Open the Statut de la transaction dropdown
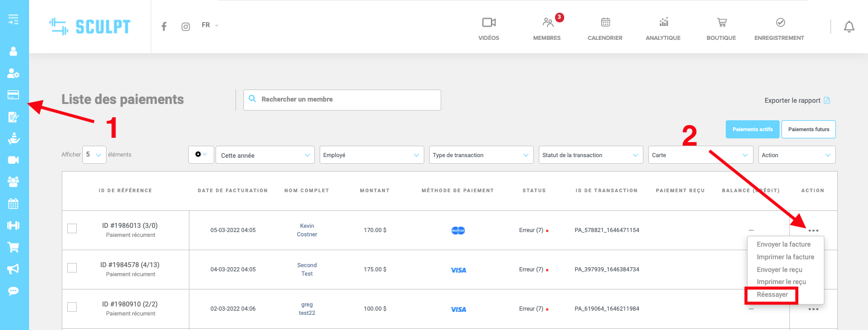The height and width of the screenshot is (330, 868). pos(590,155)
